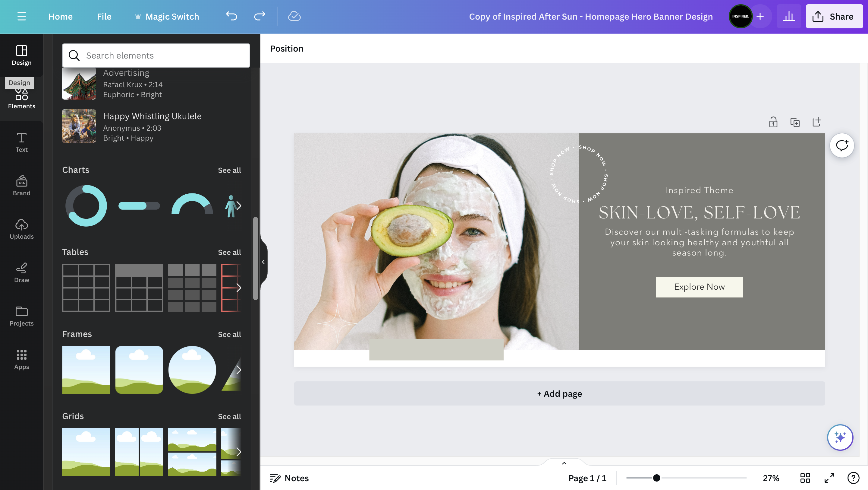Click the redo arrow icon
868x490 pixels.
pos(259,16)
